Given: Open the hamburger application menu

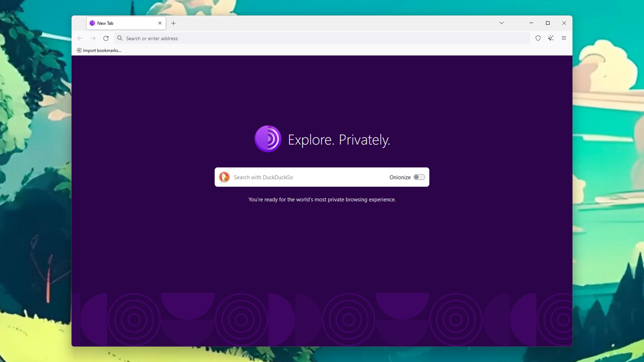Looking at the screenshot, I should [564, 38].
